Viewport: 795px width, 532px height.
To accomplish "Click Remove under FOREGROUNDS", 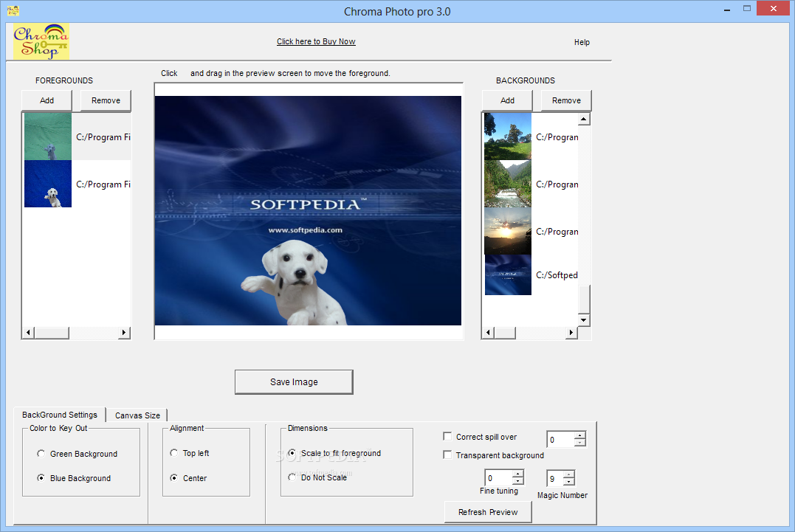I will point(106,100).
